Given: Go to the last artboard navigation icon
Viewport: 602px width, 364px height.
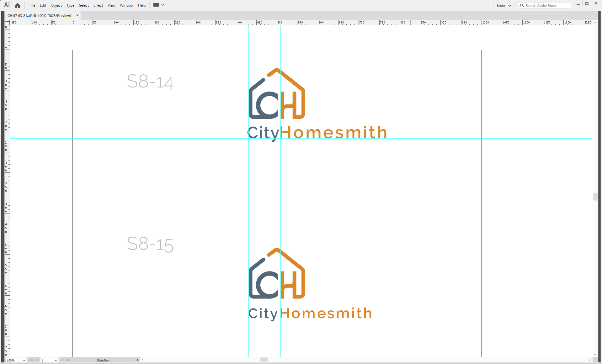Looking at the screenshot, I should (x=67, y=360).
